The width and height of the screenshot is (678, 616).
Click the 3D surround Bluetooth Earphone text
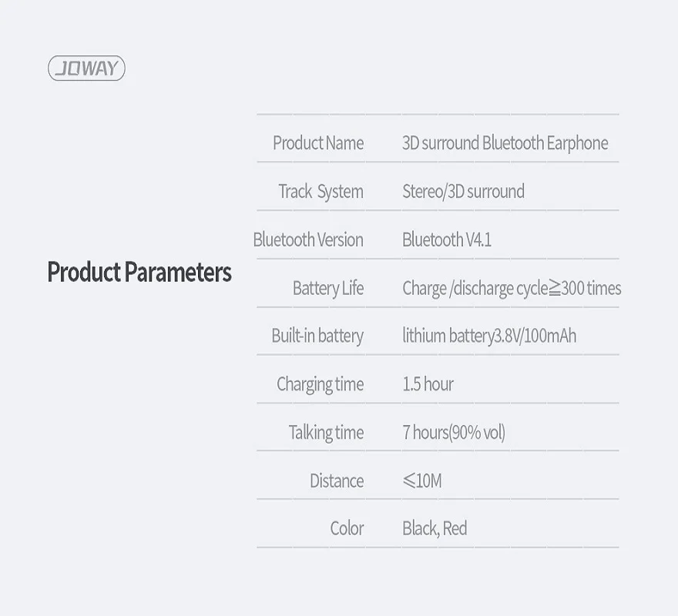click(505, 143)
